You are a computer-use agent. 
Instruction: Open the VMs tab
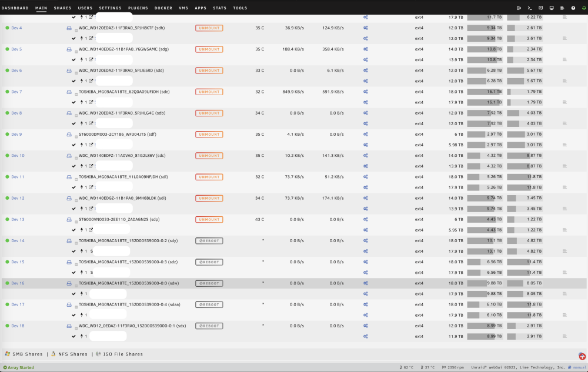tap(183, 8)
